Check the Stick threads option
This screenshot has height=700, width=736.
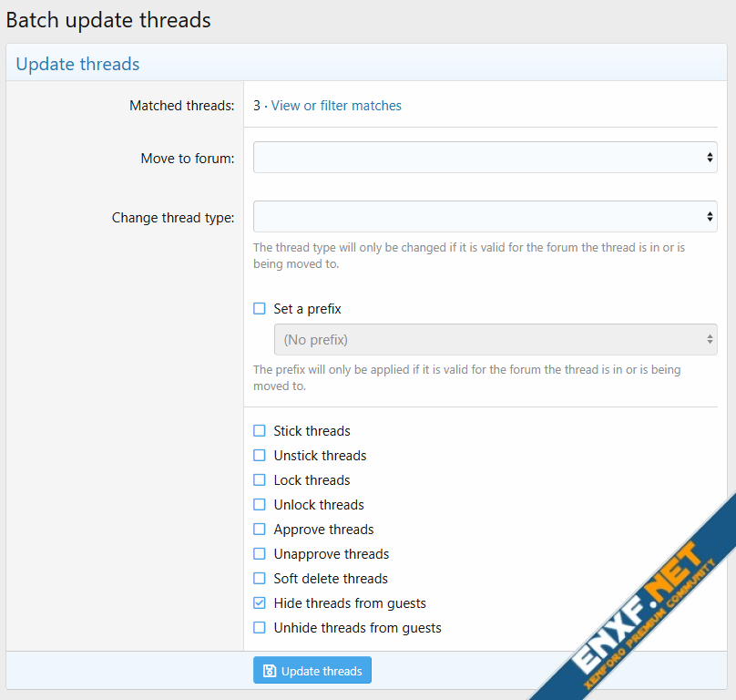tap(260, 431)
